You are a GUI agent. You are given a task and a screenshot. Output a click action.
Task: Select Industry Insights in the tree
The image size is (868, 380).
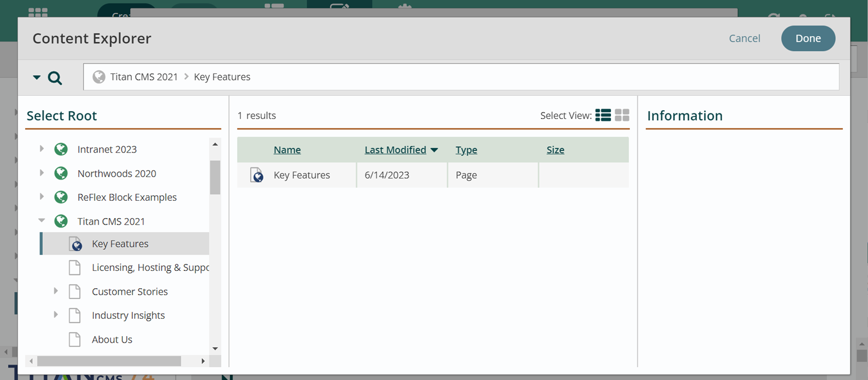(129, 315)
